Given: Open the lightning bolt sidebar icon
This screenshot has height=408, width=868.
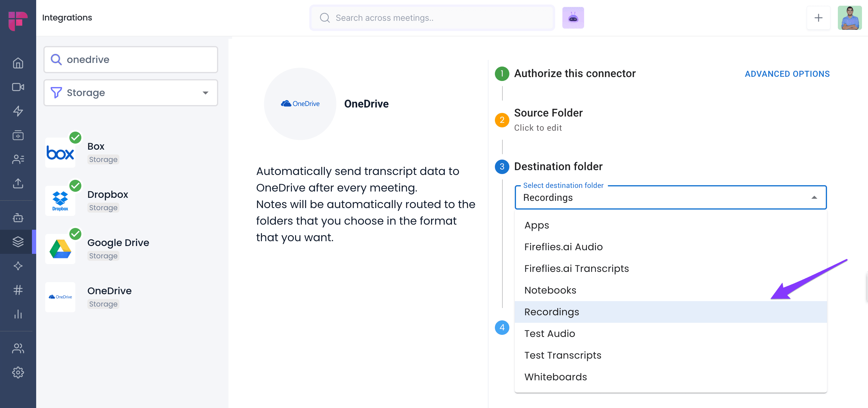Looking at the screenshot, I should 18,111.
